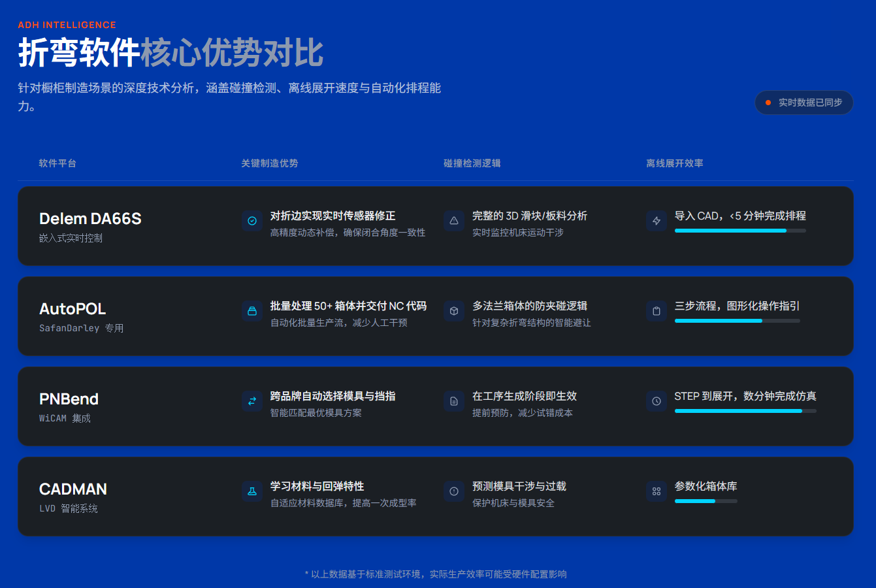Click the 自适应材料数据库 description line
The height and width of the screenshot is (588, 876).
344,503
